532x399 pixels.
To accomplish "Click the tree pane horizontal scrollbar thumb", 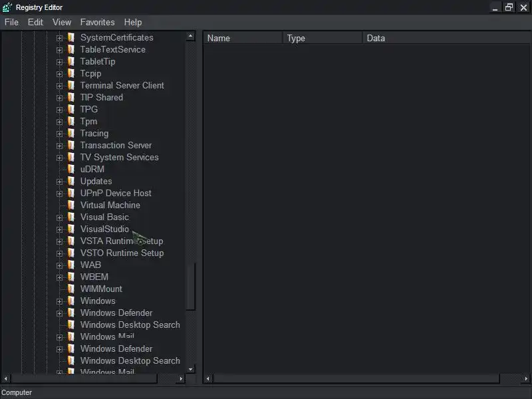I will 84,378.
